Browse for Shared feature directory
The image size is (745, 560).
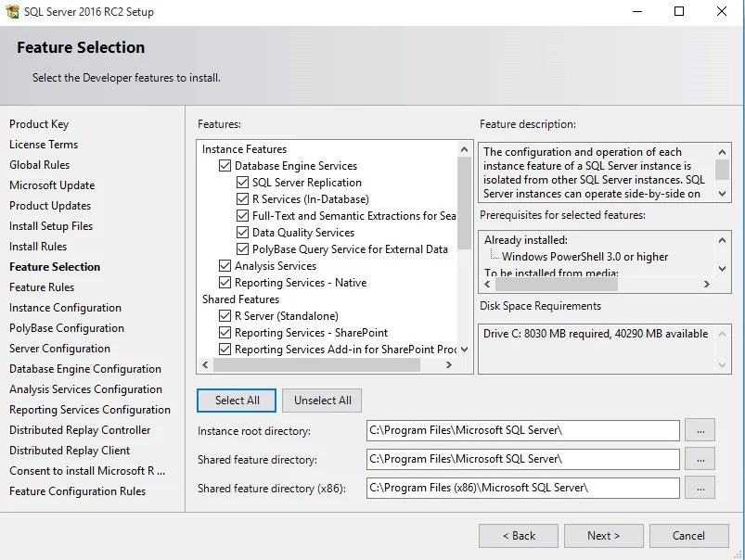700,459
